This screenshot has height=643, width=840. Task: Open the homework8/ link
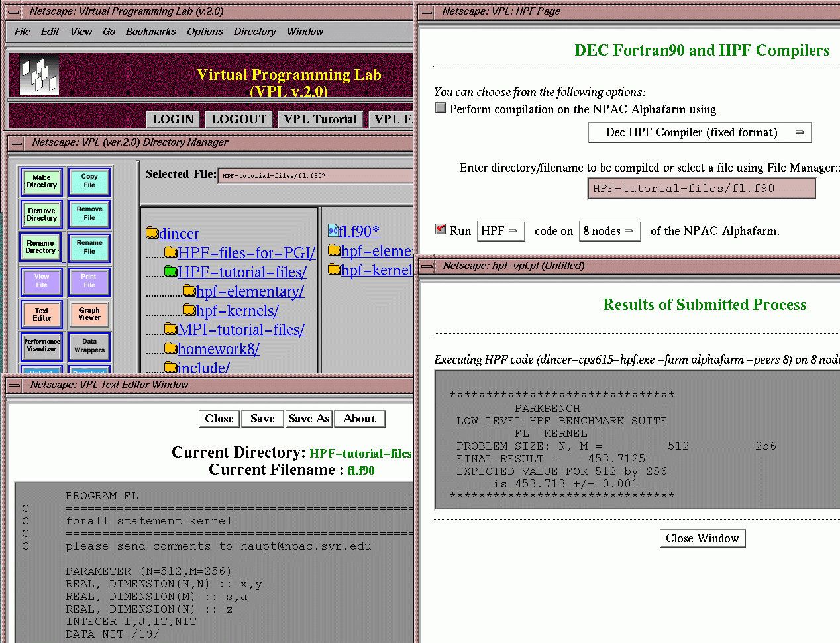click(219, 349)
